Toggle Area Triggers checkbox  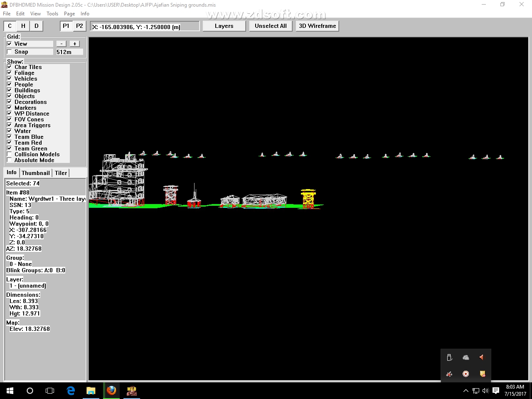[x=10, y=125]
